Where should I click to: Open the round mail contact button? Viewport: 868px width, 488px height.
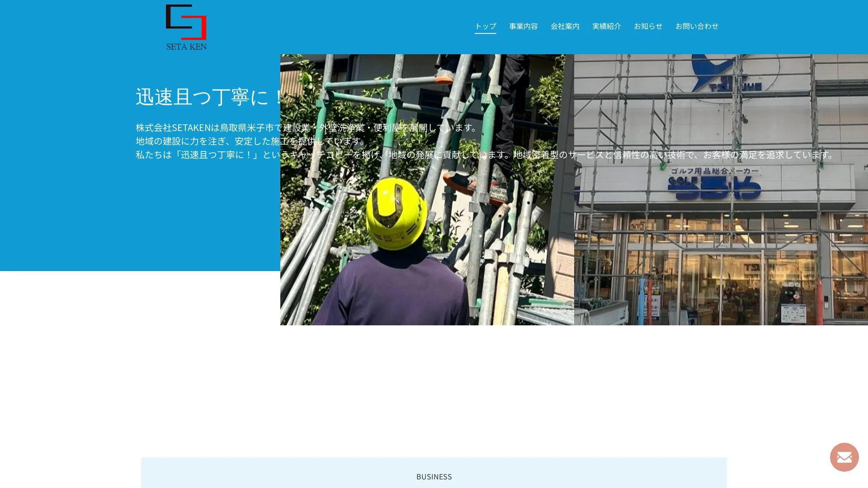(844, 457)
